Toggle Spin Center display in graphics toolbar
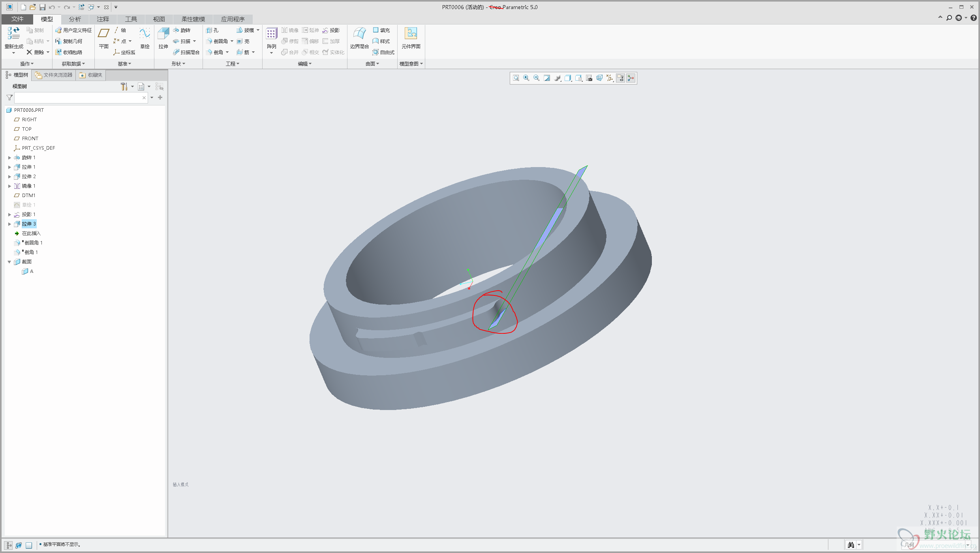980x553 pixels. 631,78
